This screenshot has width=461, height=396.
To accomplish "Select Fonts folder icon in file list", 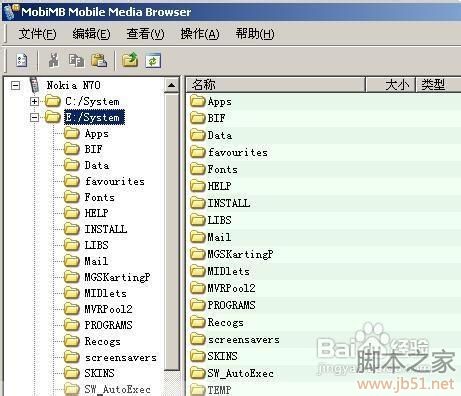I will pos(197,169).
